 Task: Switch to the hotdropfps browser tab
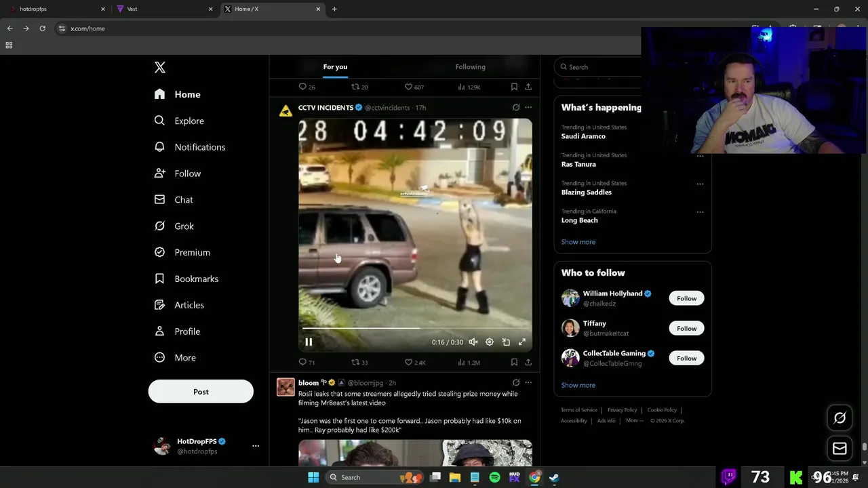click(x=58, y=9)
